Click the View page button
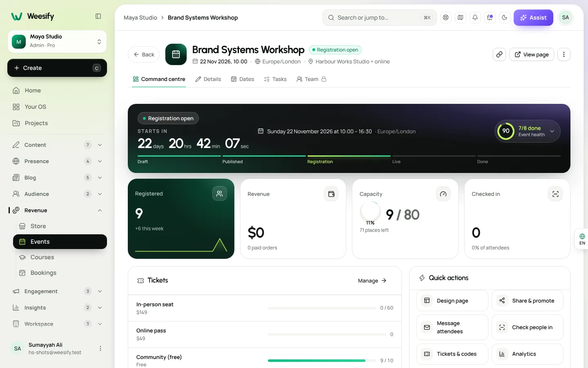Screen dimensions: 588x368 532,54
